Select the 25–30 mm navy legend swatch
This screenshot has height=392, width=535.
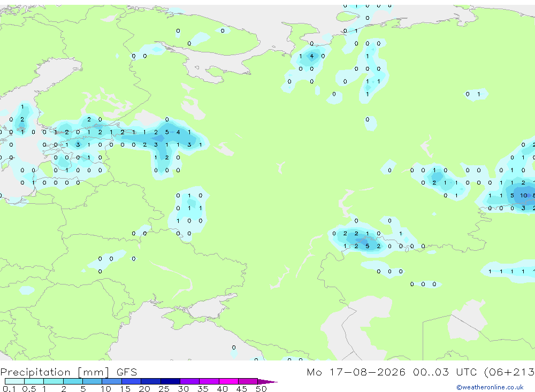pyautogui.click(x=170, y=381)
